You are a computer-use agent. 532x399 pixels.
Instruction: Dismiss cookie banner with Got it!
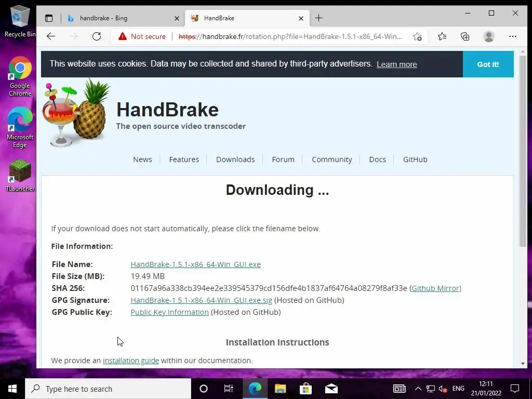[x=488, y=64]
